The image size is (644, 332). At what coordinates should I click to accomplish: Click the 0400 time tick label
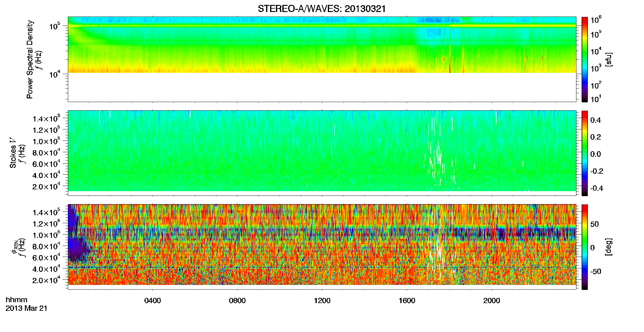click(153, 301)
